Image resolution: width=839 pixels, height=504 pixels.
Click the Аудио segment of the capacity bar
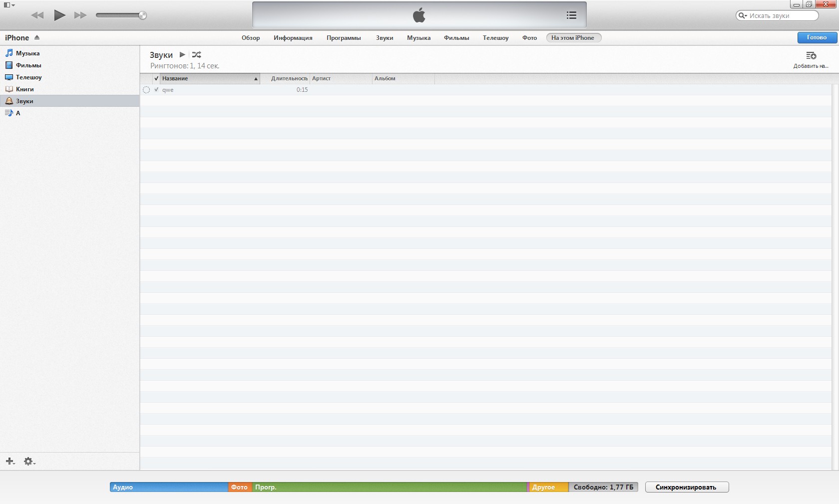click(x=169, y=487)
